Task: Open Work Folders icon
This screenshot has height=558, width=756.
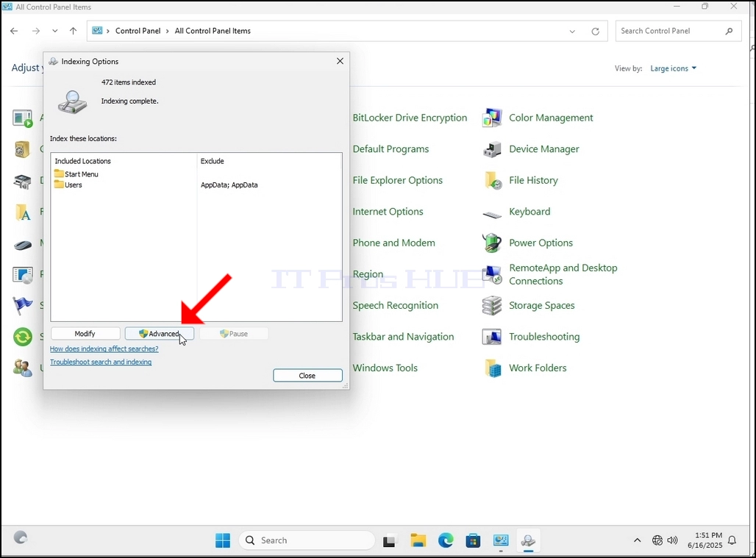Action: (492, 368)
